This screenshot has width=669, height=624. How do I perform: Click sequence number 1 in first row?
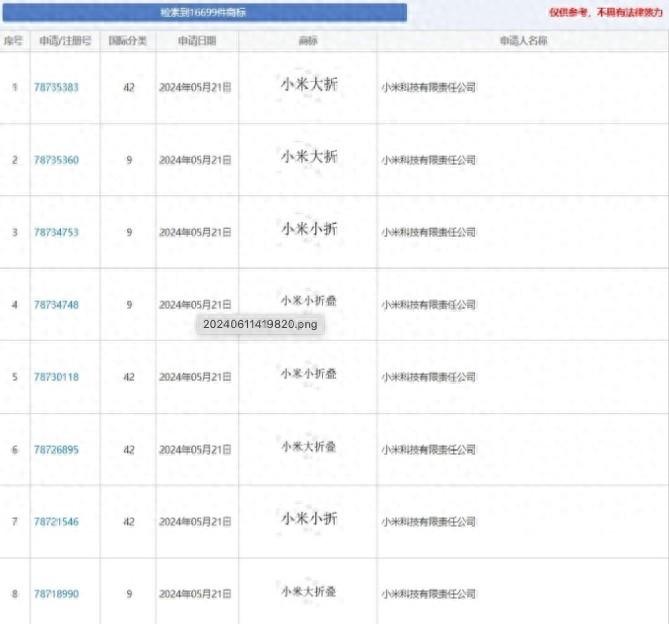click(15, 87)
